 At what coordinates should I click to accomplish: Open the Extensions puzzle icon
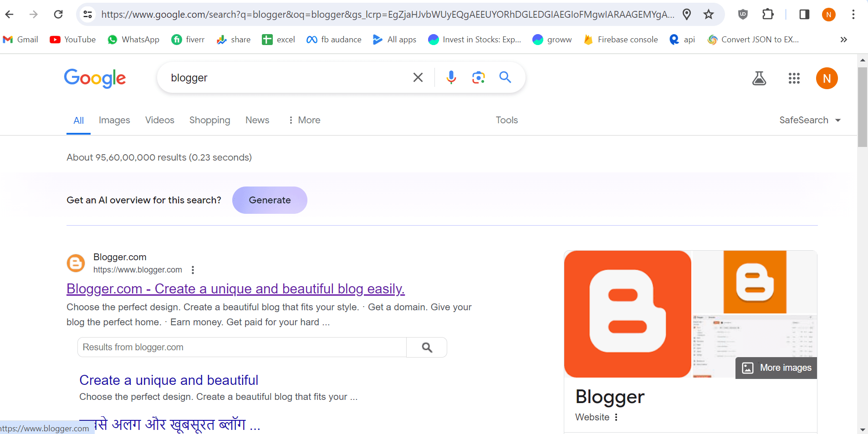(x=768, y=15)
